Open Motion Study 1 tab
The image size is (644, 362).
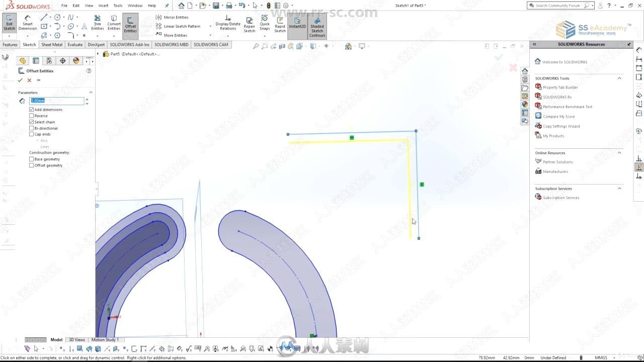[x=105, y=340]
